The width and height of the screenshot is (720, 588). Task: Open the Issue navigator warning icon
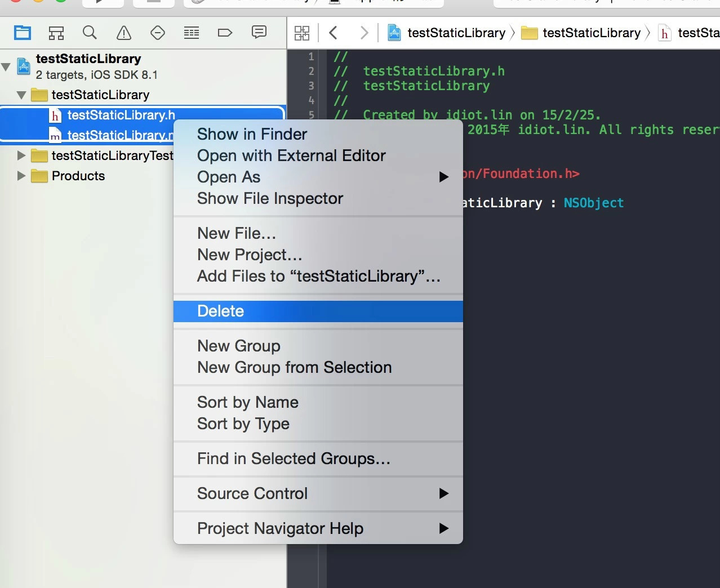(124, 33)
